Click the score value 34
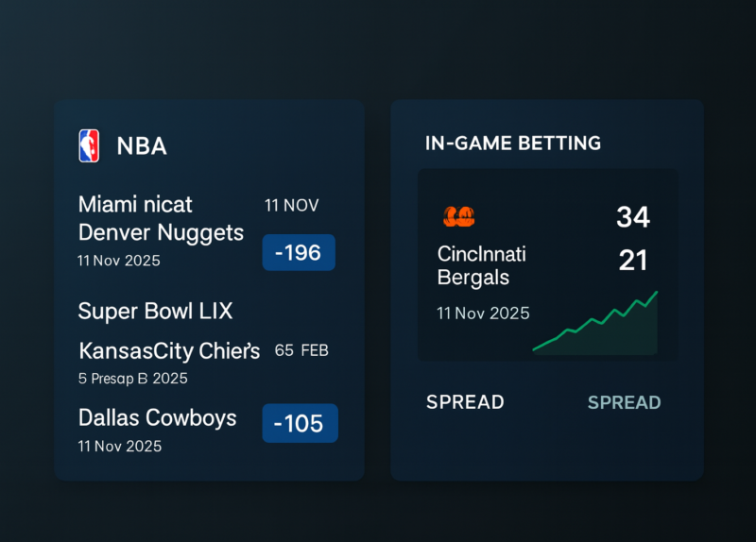756x542 pixels. [632, 217]
